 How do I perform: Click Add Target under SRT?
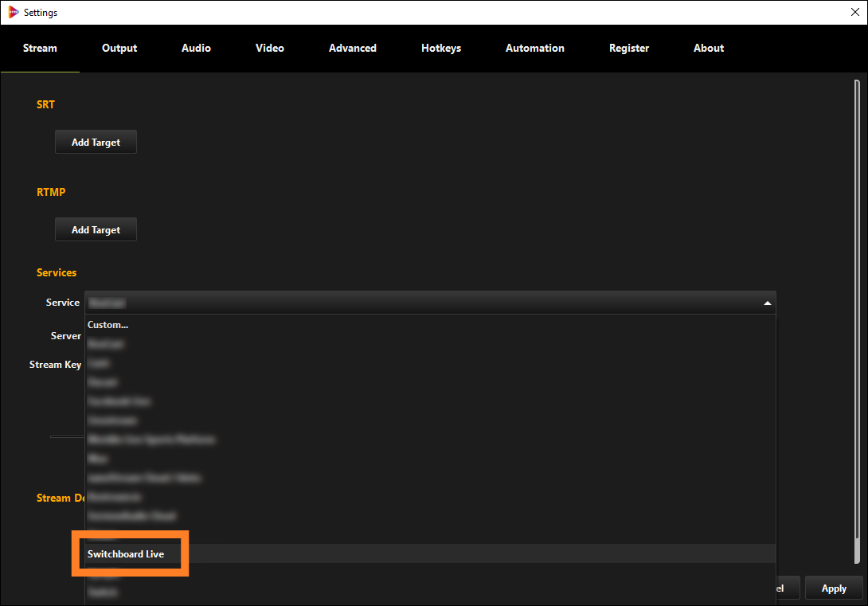click(x=96, y=143)
